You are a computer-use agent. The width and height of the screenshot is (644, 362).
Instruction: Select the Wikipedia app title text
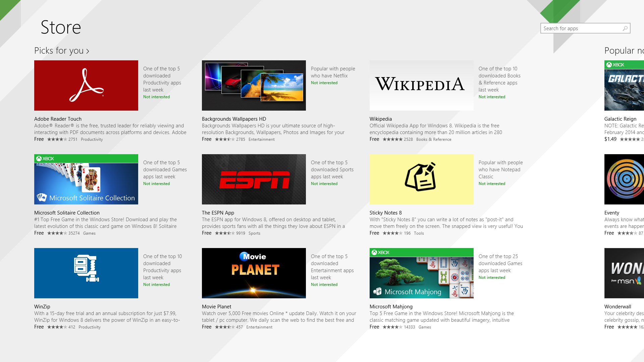381,119
